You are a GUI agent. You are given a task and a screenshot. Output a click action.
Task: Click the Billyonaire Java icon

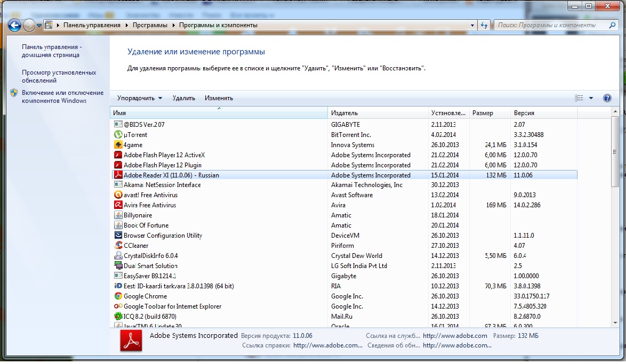pyautogui.click(x=118, y=215)
